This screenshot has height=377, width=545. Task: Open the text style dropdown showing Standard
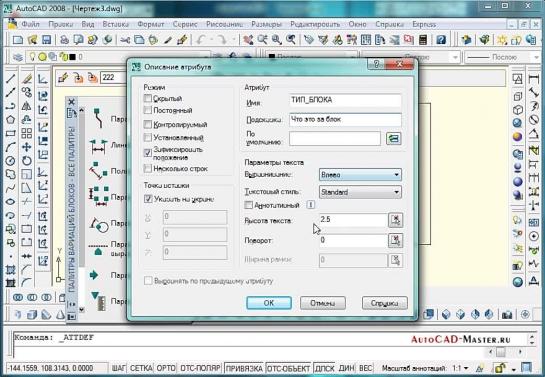tap(360, 192)
